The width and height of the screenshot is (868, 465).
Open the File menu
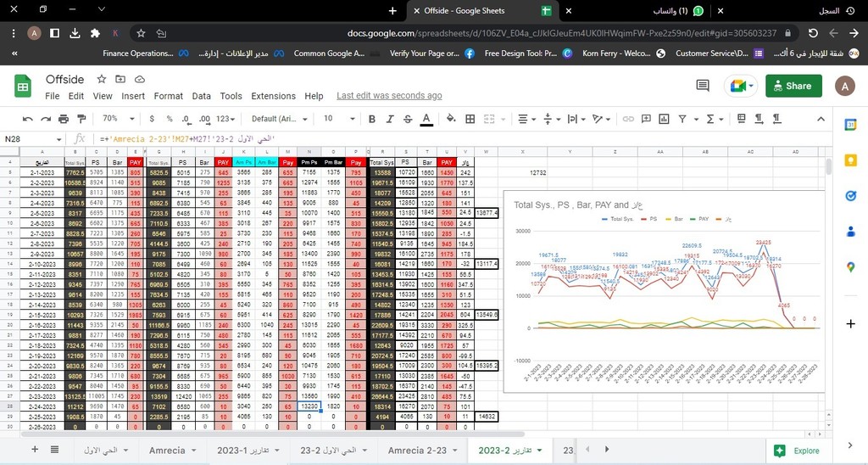(x=52, y=96)
